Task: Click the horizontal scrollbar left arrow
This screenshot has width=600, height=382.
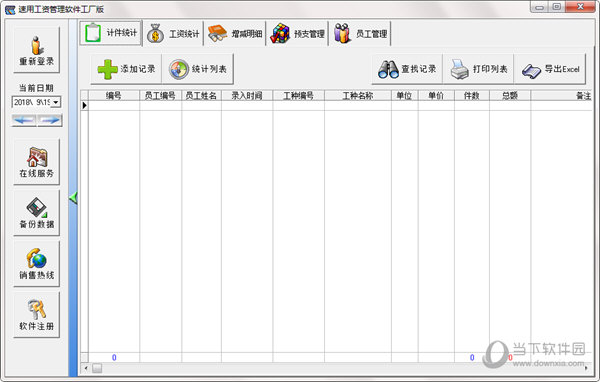Action: tap(86, 368)
